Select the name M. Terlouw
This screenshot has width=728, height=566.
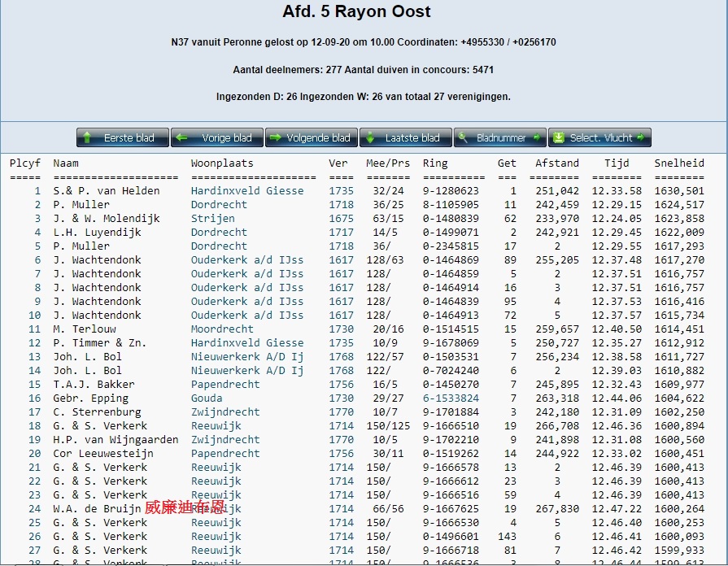[x=85, y=329]
